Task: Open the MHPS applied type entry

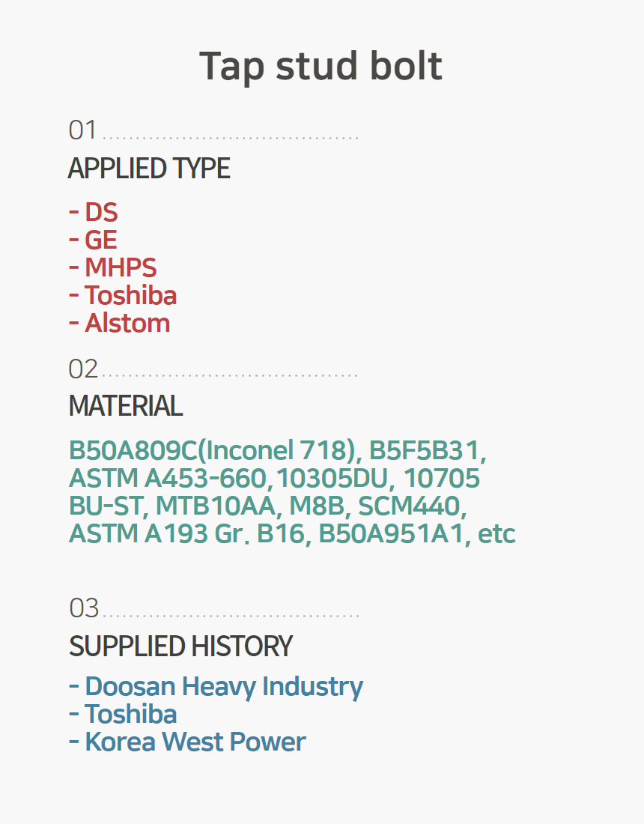Action: pos(120,267)
